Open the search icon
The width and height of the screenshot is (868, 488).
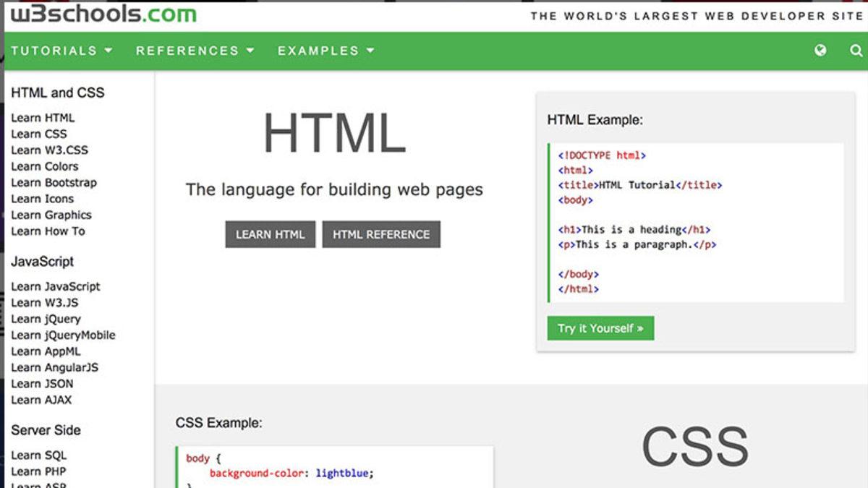point(856,51)
